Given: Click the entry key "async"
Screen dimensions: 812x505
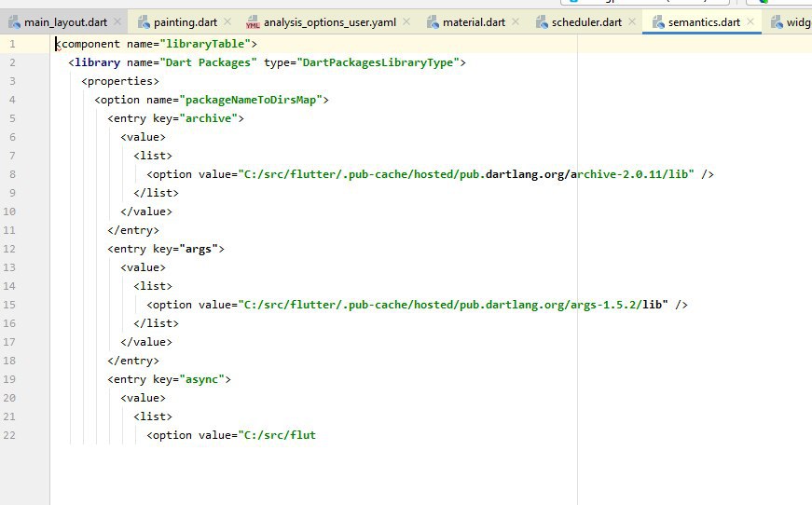Looking at the screenshot, I should 202,379.
